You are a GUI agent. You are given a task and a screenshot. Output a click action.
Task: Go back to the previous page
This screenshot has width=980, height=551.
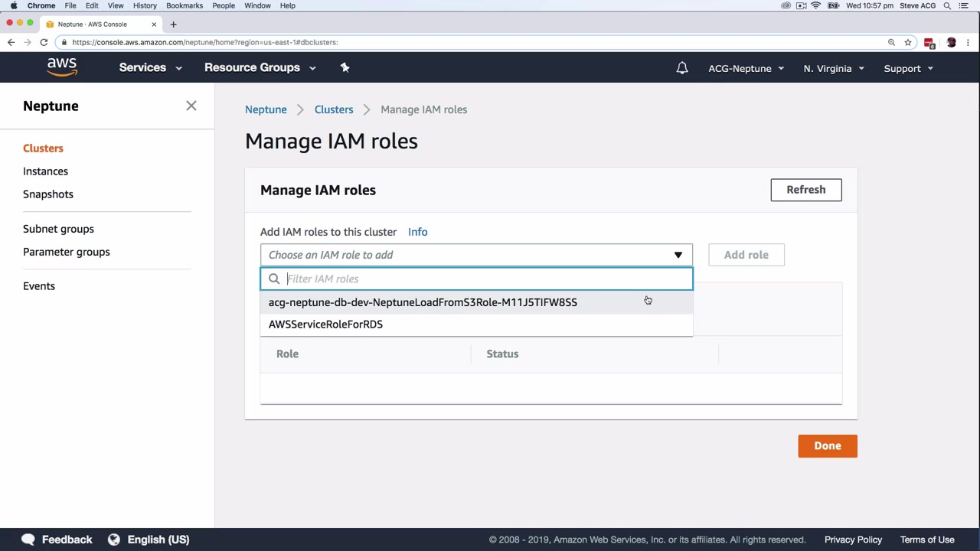[x=11, y=42]
